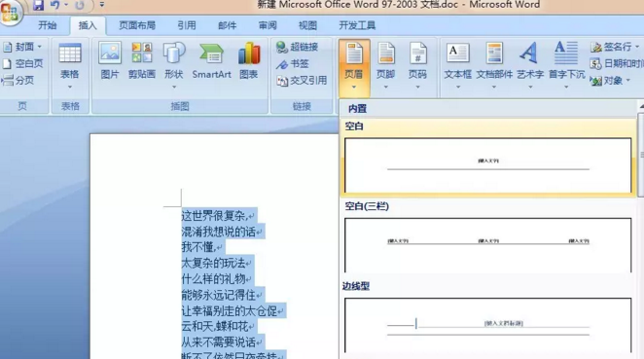Screen dimensions: 644x359
Task: Expand the 对象 dropdown arrow
Action: 628,81
